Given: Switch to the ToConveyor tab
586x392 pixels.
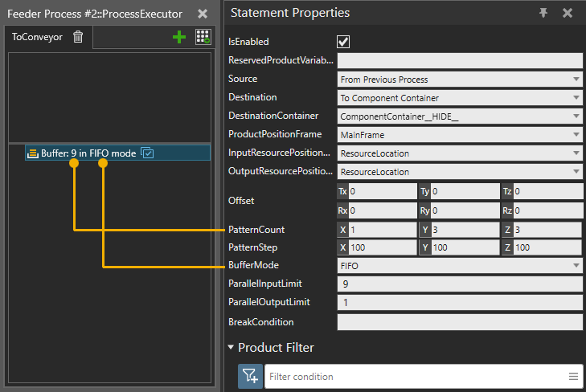Looking at the screenshot, I should pyautogui.click(x=37, y=37).
